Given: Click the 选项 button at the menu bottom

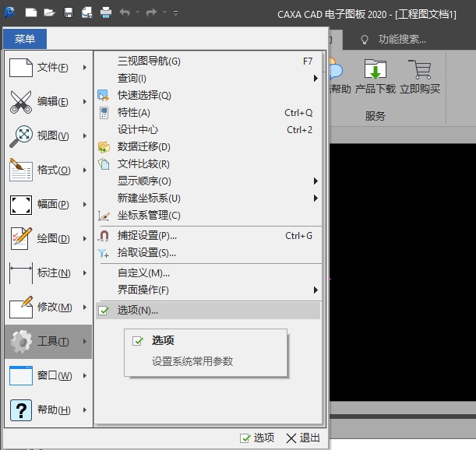Looking at the screenshot, I should 257,438.
